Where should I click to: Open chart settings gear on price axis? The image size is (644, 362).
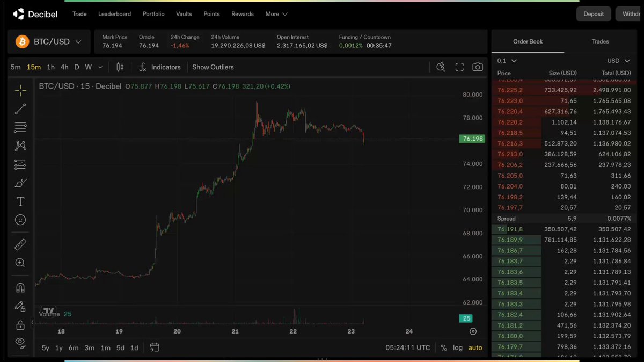[x=473, y=331]
